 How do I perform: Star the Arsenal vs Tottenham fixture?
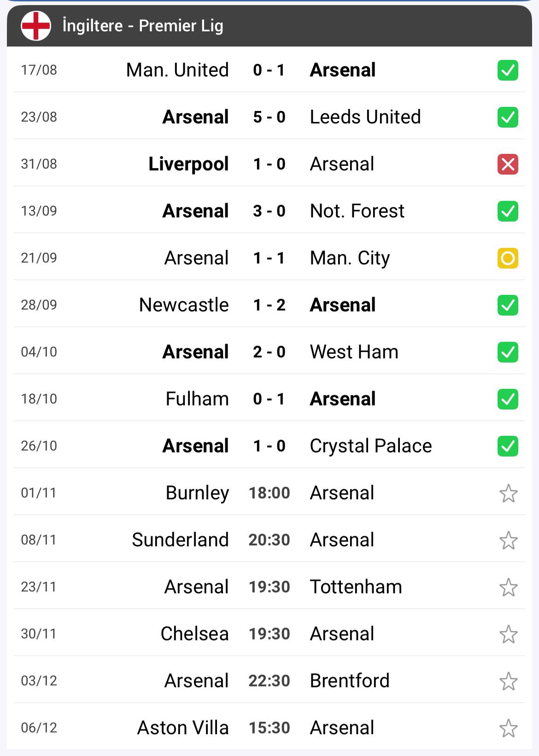coord(508,587)
